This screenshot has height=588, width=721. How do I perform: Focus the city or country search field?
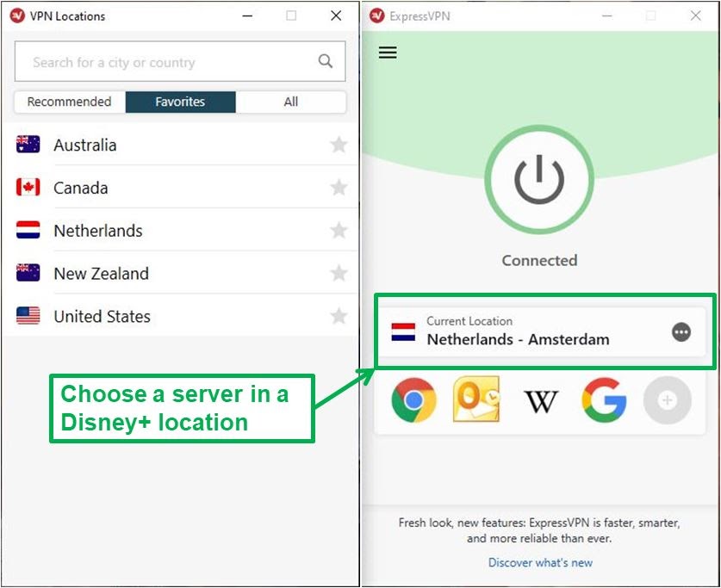(x=180, y=62)
